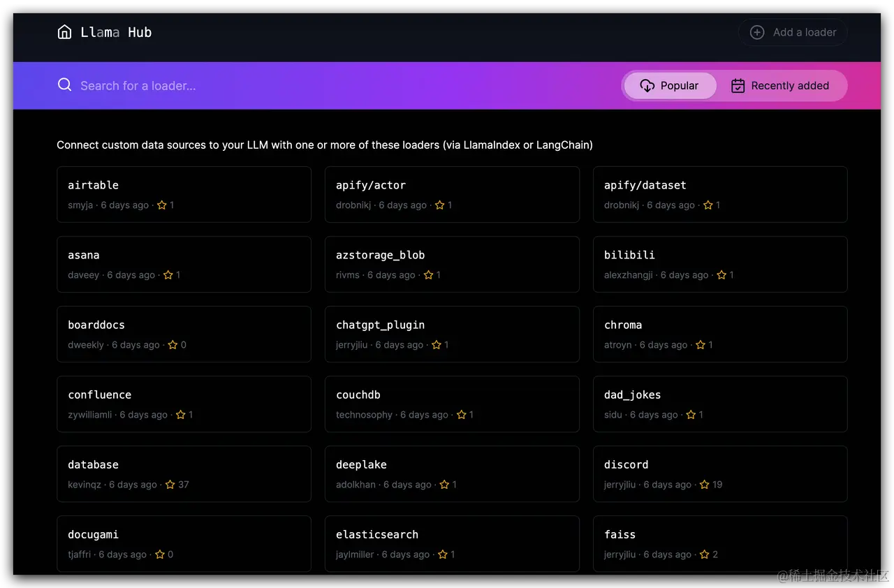This screenshot has height=588, width=894.
Task: Click author name tjaffri
Action: pyautogui.click(x=79, y=554)
